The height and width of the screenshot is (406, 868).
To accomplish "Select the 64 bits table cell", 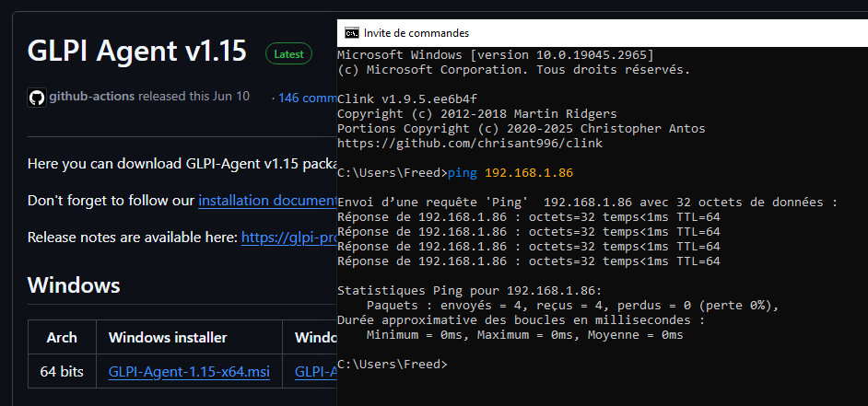I will click(x=62, y=373).
